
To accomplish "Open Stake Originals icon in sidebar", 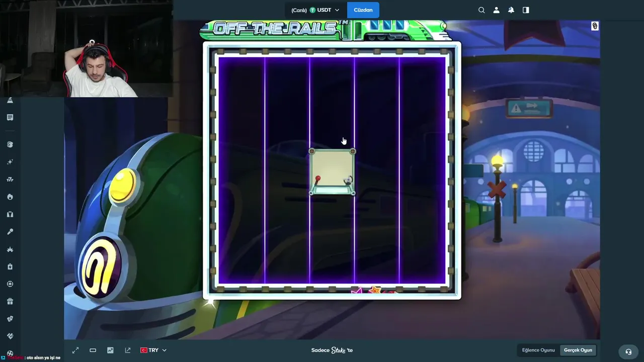I will [x=10, y=144].
